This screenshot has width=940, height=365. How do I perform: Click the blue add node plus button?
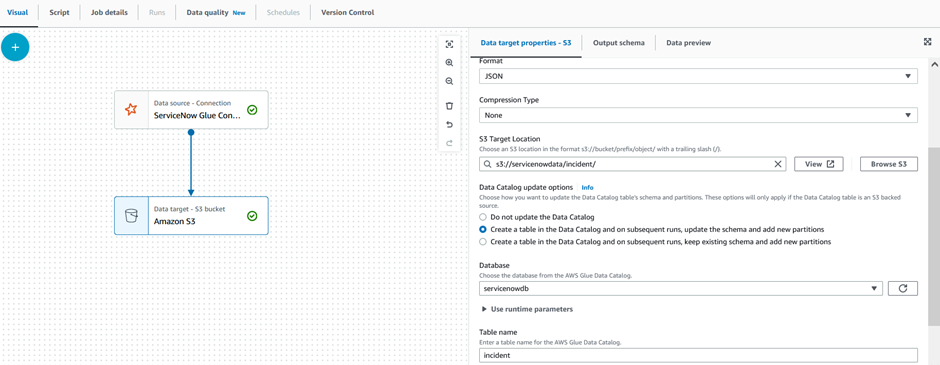tap(16, 47)
